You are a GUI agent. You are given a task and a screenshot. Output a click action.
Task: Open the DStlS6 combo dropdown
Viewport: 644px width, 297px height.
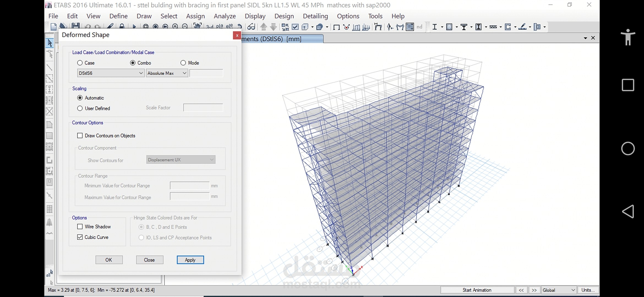pos(111,73)
